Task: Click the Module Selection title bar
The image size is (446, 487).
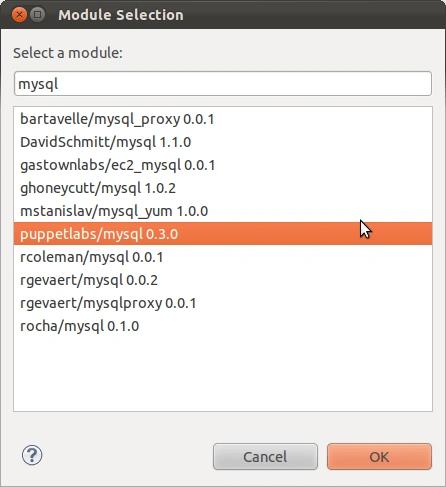Action: click(223, 15)
